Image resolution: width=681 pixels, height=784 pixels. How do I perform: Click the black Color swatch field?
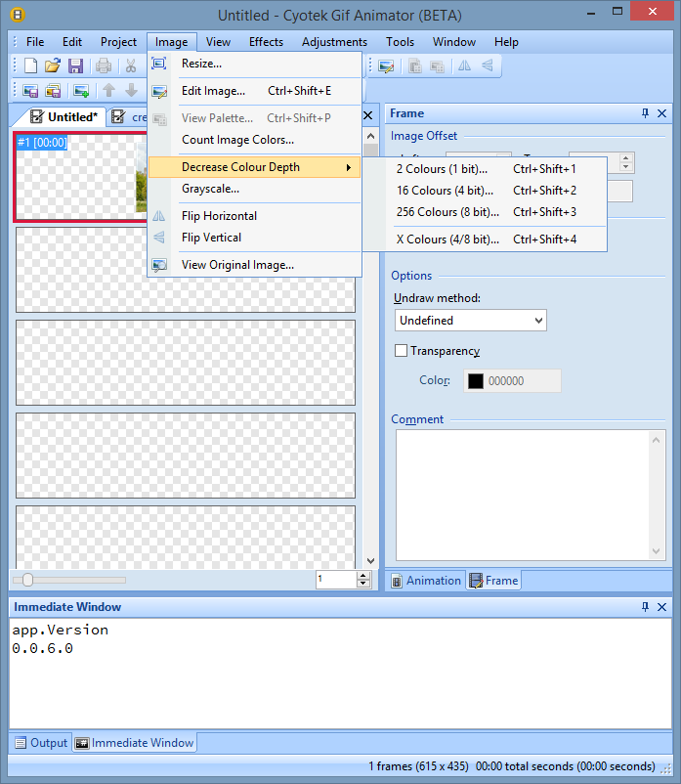click(x=512, y=381)
